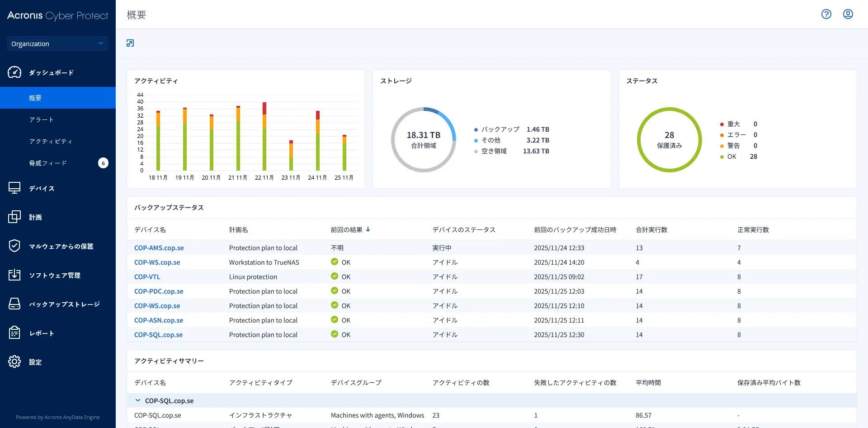Open the Devices monitor icon
The image size is (868, 428).
[x=14, y=188]
